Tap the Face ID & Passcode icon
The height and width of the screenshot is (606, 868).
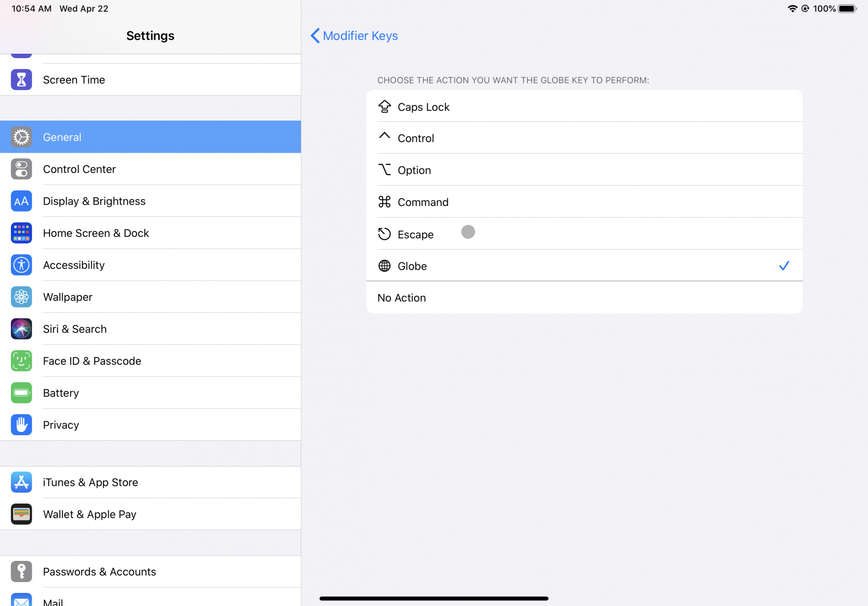click(21, 361)
